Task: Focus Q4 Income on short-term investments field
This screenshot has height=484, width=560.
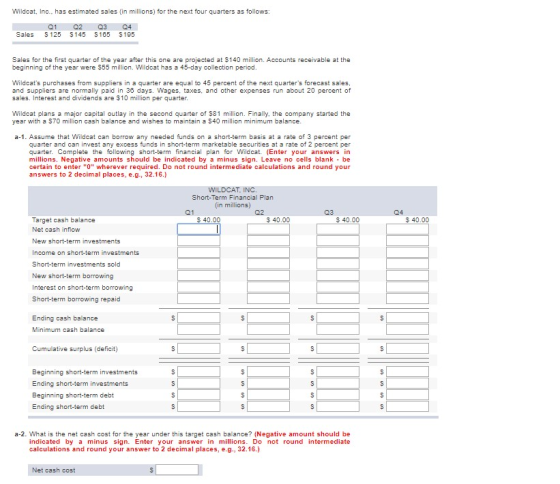Action: coord(407,253)
